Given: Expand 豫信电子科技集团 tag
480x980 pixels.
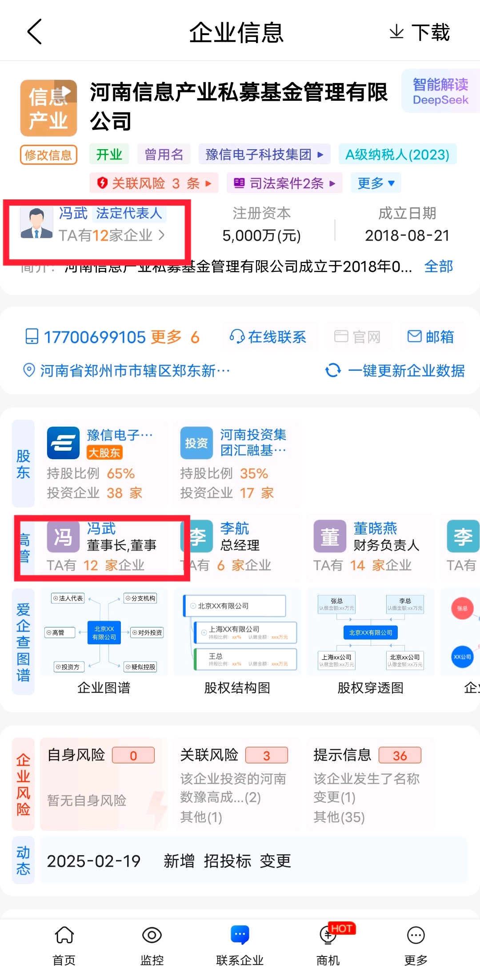Looking at the screenshot, I should pyautogui.click(x=264, y=155).
